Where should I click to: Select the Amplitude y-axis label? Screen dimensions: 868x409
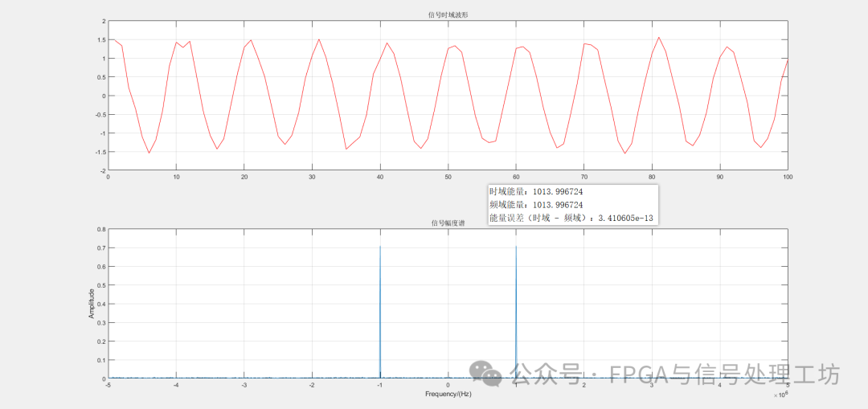pos(92,304)
